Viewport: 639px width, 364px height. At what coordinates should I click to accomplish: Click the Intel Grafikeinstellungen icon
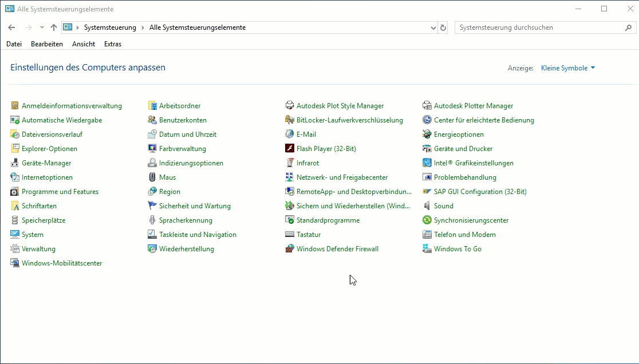(427, 163)
